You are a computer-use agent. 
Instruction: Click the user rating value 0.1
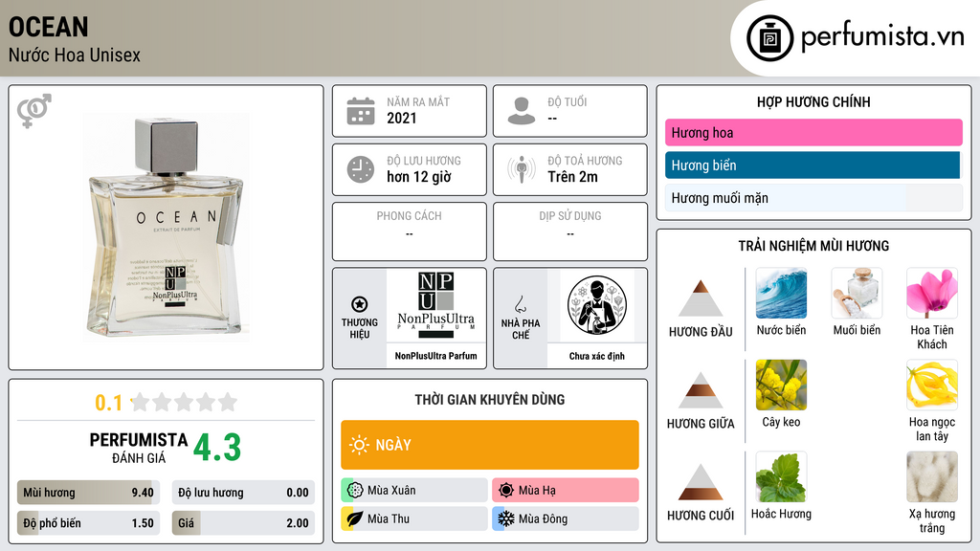[x=108, y=403]
